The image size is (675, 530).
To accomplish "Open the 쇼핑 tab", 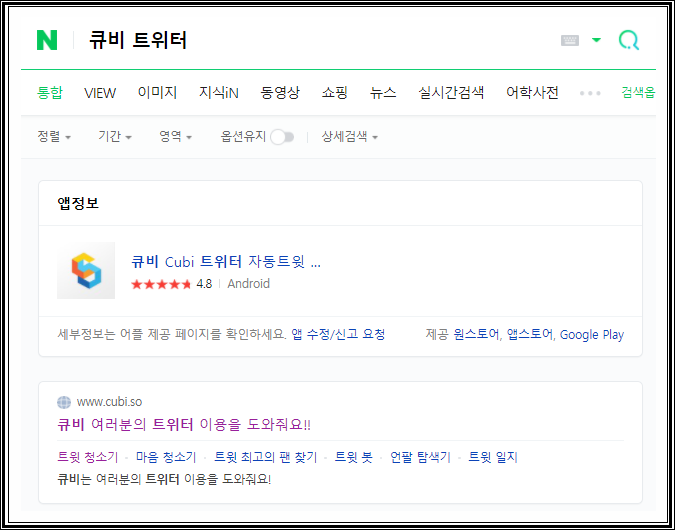I will click(x=334, y=93).
